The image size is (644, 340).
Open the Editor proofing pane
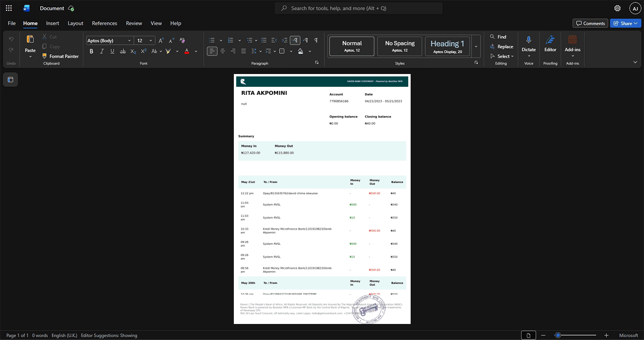click(550, 40)
